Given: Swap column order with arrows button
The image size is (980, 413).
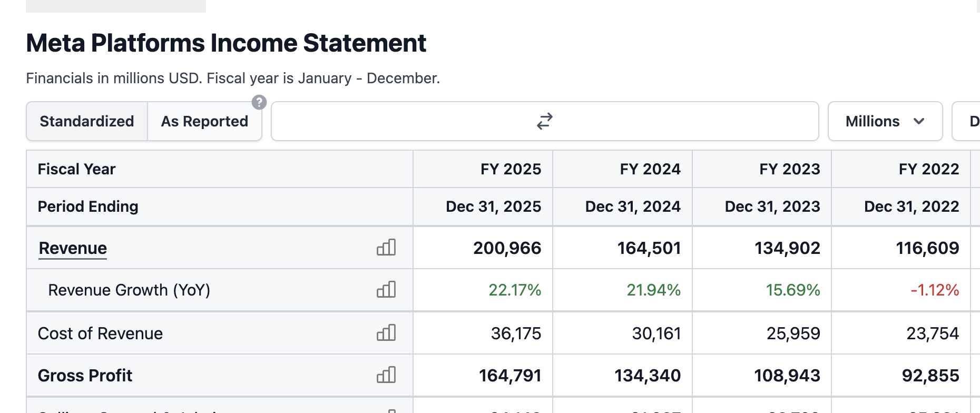Looking at the screenshot, I should pyautogui.click(x=545, y=121).
